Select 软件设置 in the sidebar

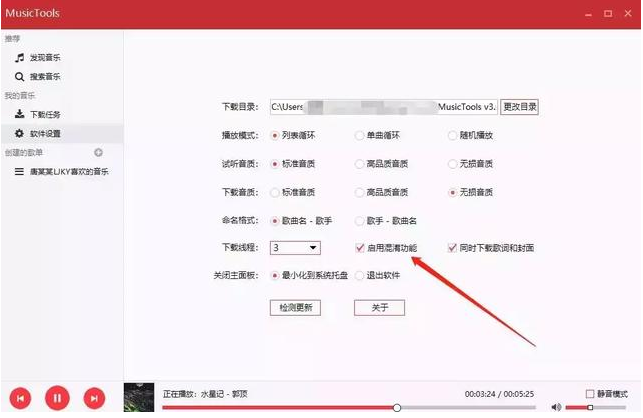pyautogui.click(x=62, y=133)
